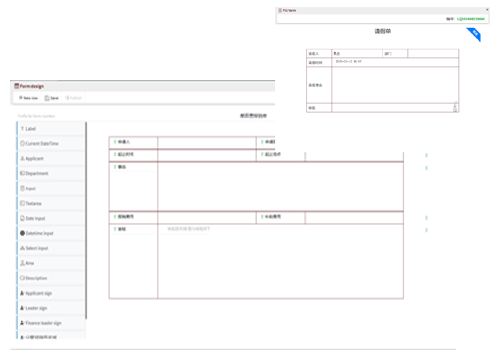Click the Publish button in toolbar
The width and height of the screenshot is (500, 360).
(x=73, y=98)
